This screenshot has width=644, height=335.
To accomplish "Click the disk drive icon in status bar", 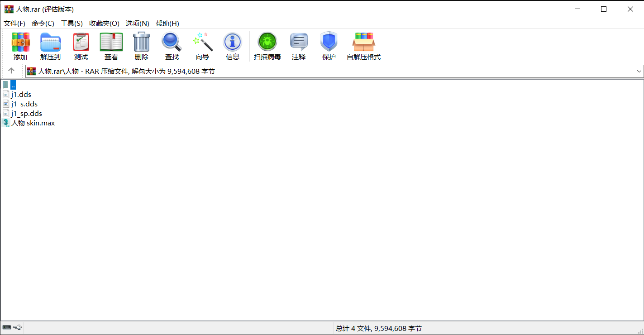I will 6,327.
